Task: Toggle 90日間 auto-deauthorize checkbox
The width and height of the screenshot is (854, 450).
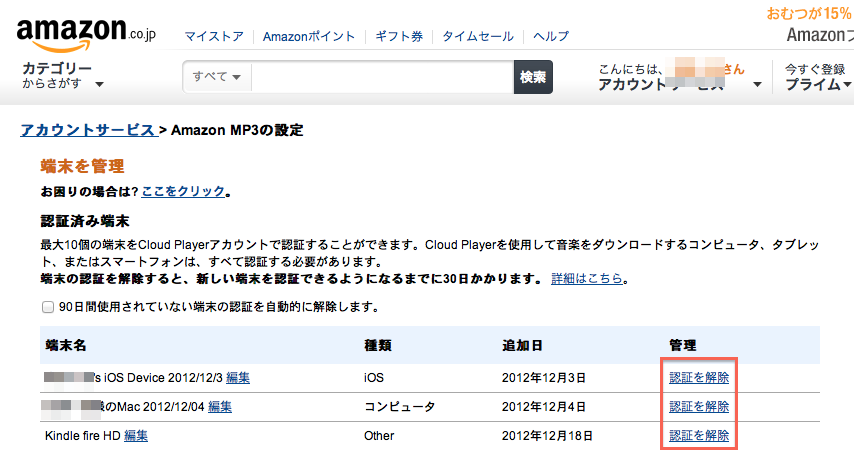Action: pyautogui.click(x=48, y=307)
